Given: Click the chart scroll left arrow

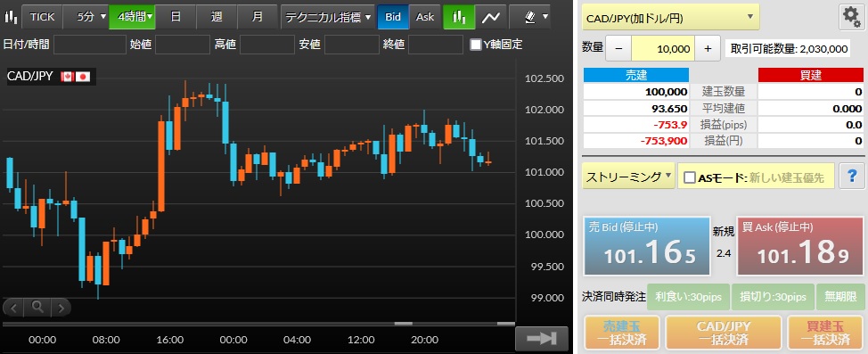Looking at the screenshot, I should [x=14, y=307].
